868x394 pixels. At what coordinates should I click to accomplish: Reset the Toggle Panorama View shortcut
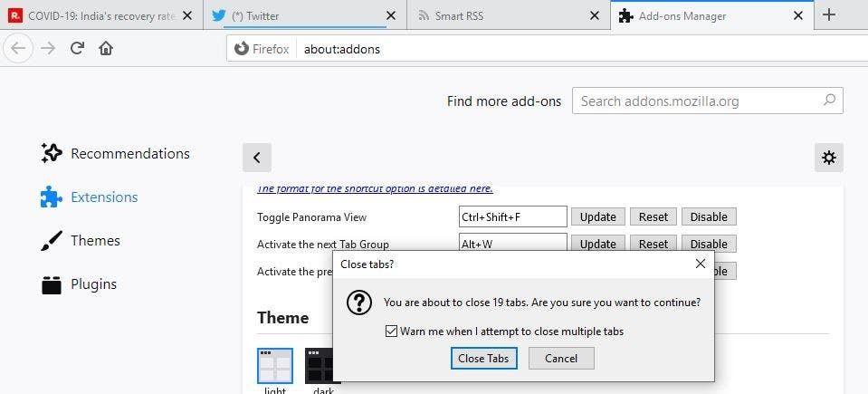(653, 216)
